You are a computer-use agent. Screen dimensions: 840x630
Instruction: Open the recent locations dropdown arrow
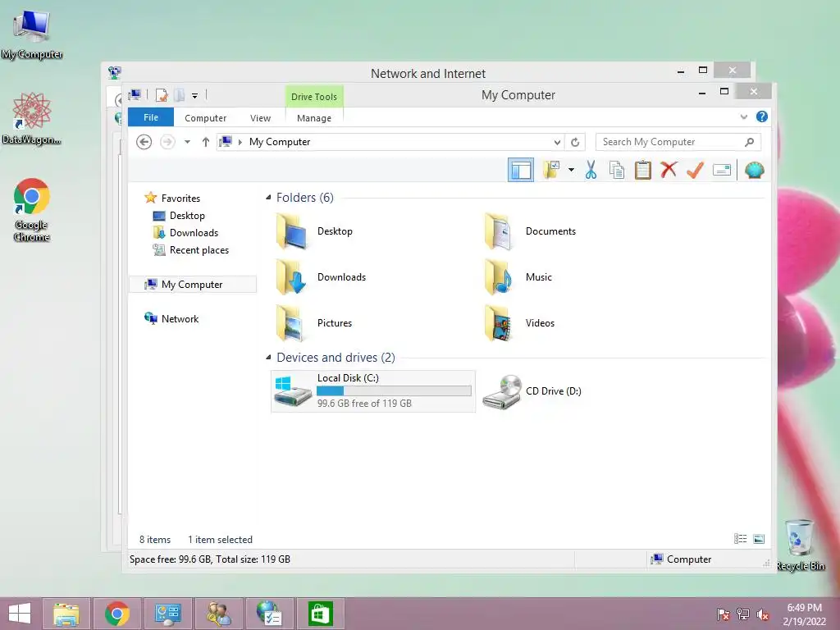tap(188, 142)
